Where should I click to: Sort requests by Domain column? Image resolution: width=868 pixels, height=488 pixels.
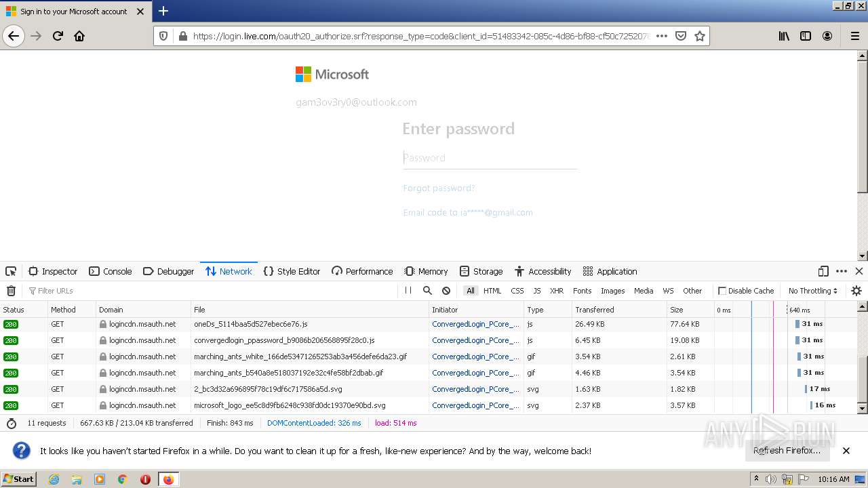tap(144, 310)
